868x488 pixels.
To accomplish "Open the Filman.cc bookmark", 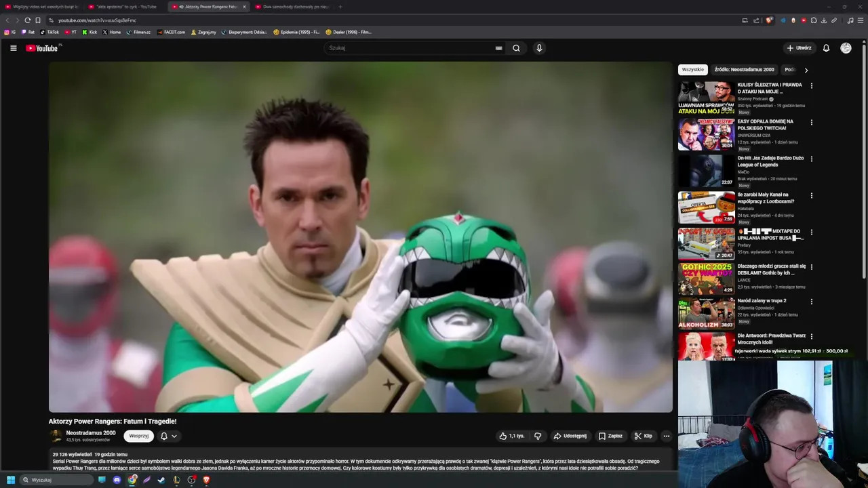I will tap(138, 32).
